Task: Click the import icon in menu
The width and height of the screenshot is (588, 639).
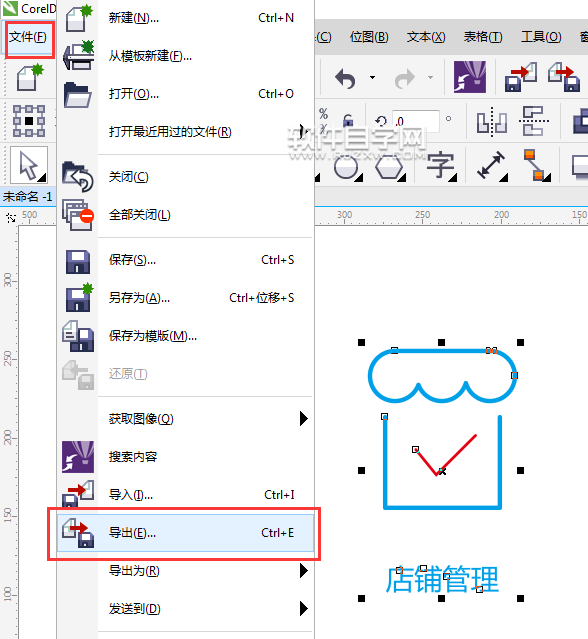Action: click(78, 494)
